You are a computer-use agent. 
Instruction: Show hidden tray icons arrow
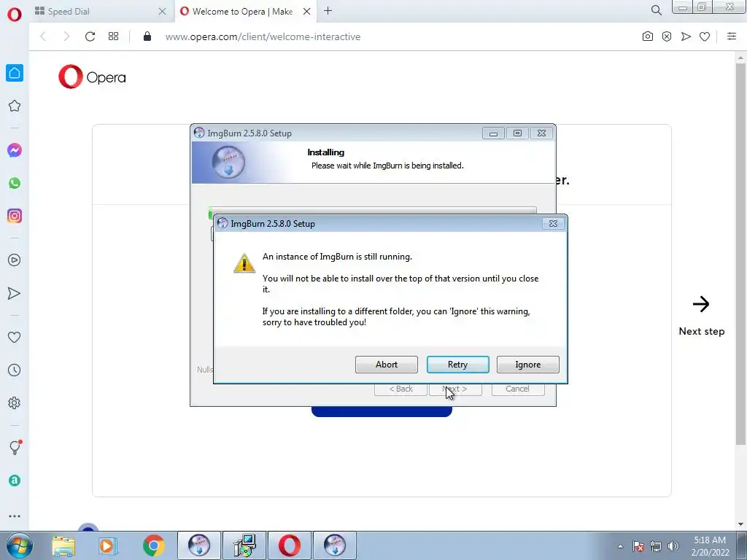pyautogui.click(x=620, y=546)
